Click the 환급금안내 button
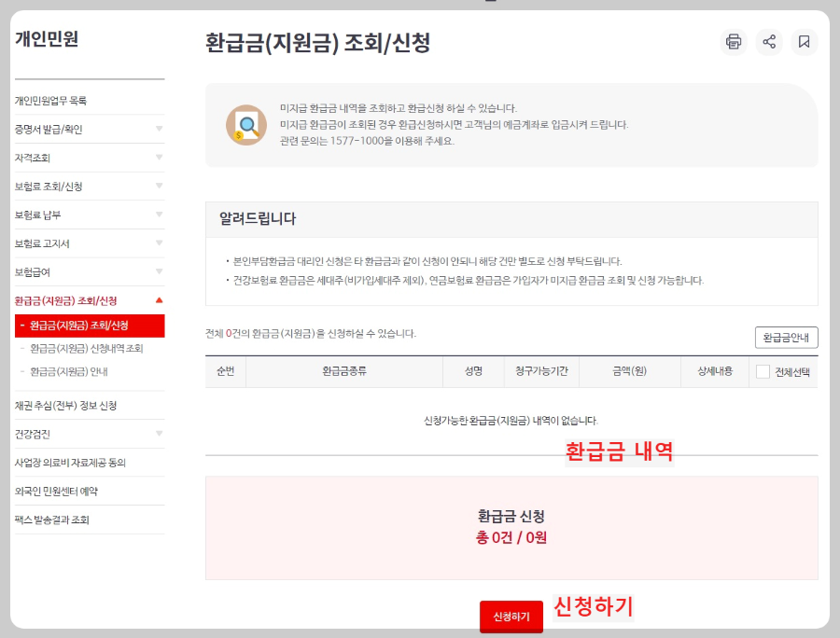The width and height of the screenshot is (840, 638). (x=789, y=337)
